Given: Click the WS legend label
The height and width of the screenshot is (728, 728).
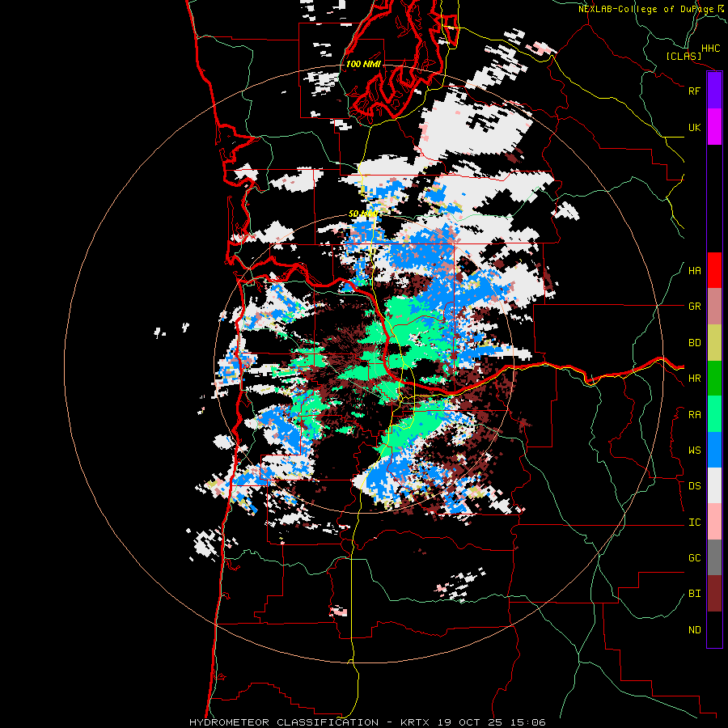Looking at the screenshot, I should coord(694,451).
